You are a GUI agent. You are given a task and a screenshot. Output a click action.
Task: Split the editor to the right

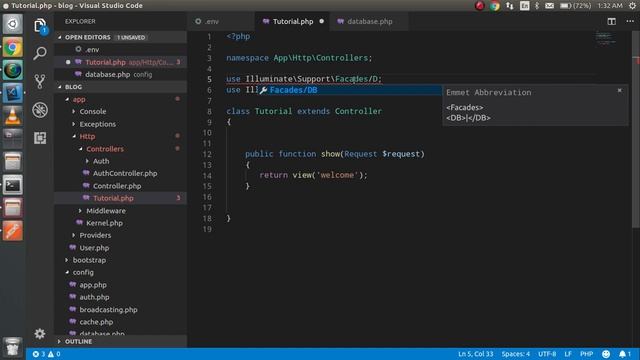click(x=611, y=21)
